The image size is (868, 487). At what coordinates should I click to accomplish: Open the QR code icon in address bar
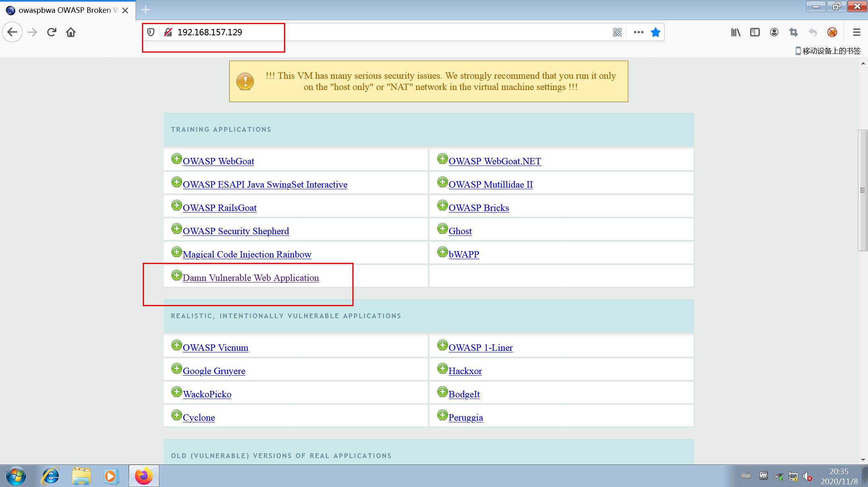617,32
